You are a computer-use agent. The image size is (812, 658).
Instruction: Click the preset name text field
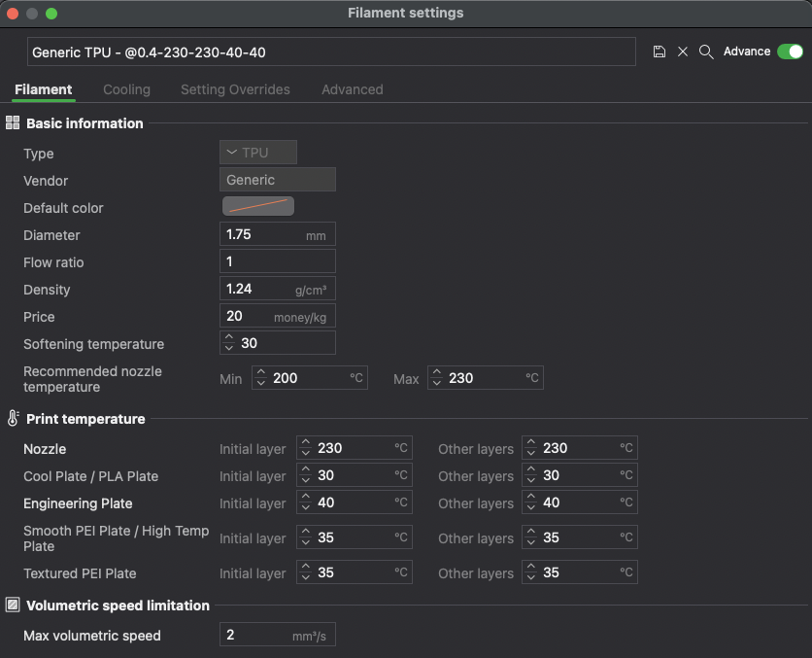click(330, 52)
